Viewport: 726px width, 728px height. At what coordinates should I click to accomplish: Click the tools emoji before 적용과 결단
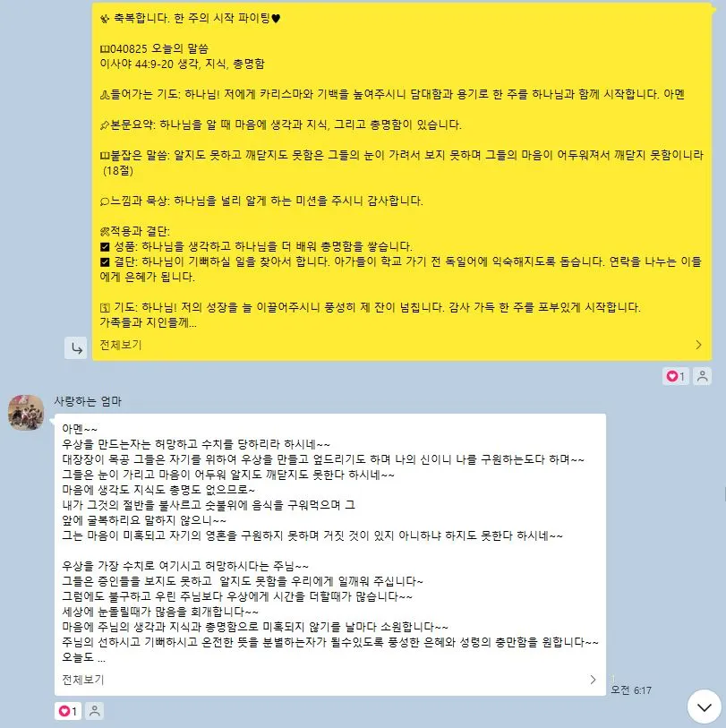click(x=105, y=232)
